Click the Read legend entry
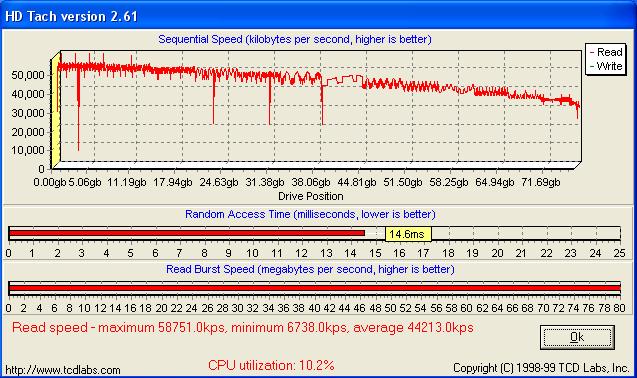The height and width of the screenshot is (378, 637). [x=606, y=52]
